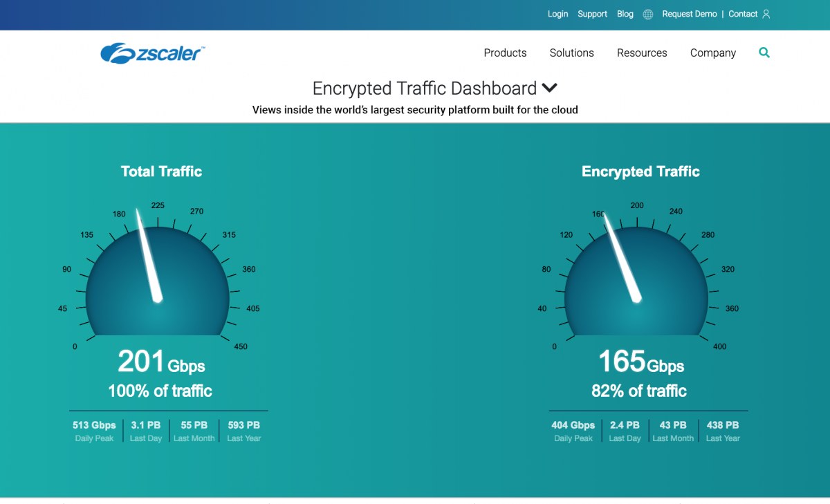Select the 43 PB Last Month stat
The height and width of the screenshot is (504, 830).
click(673, 431)
